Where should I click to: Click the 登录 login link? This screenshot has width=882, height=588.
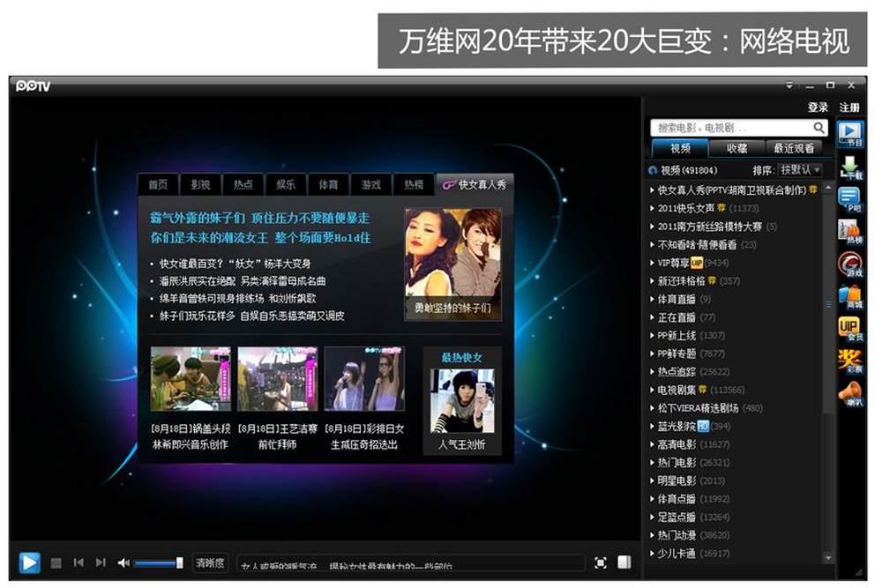818,108
